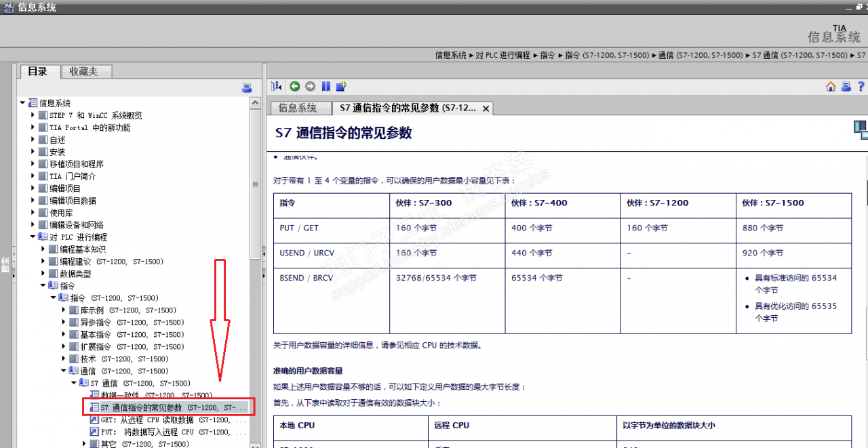Click the blue question mark help icon

point(861,86)
